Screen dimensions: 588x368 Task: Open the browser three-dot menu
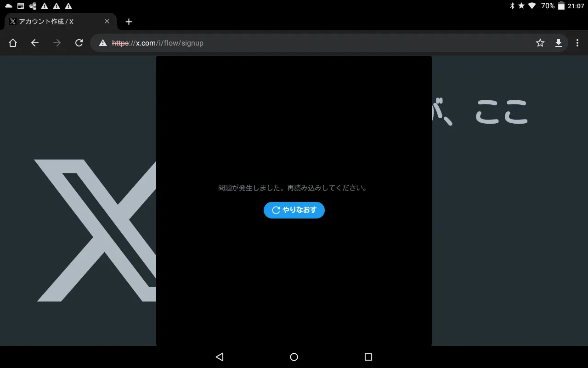(x=577, y=43)
